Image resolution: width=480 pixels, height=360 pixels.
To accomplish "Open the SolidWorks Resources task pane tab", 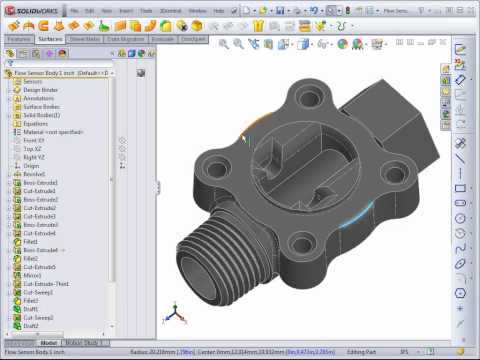I will [446, 68].
